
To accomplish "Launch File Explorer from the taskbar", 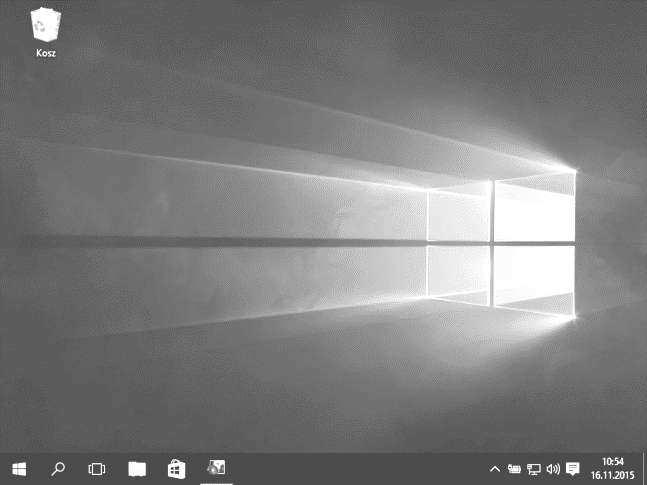I will 137,469.
